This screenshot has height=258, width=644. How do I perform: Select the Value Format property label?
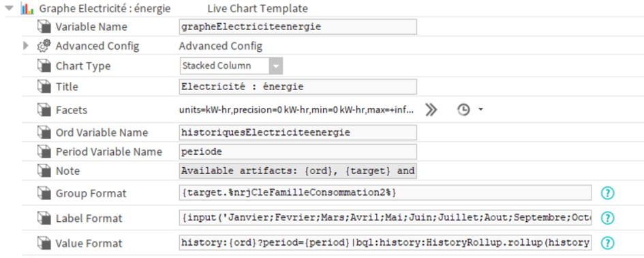pos(89,243)
